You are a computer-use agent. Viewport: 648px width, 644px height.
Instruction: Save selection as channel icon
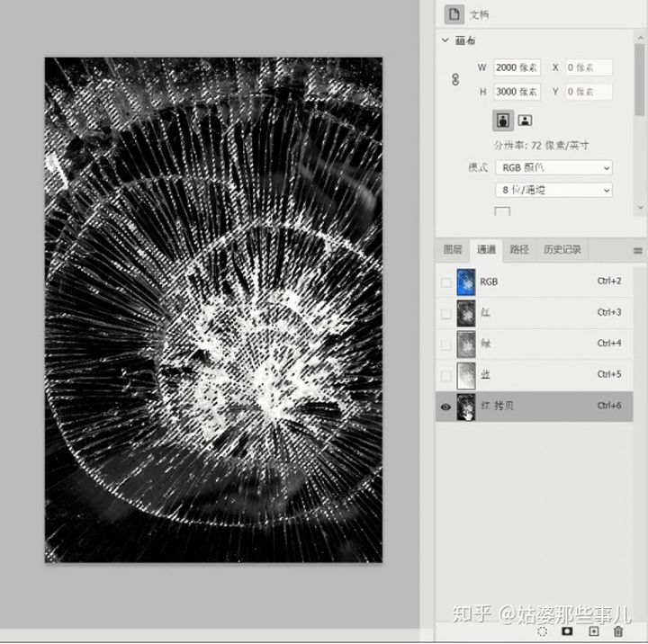pyautogui.click(x=567, y=631)
